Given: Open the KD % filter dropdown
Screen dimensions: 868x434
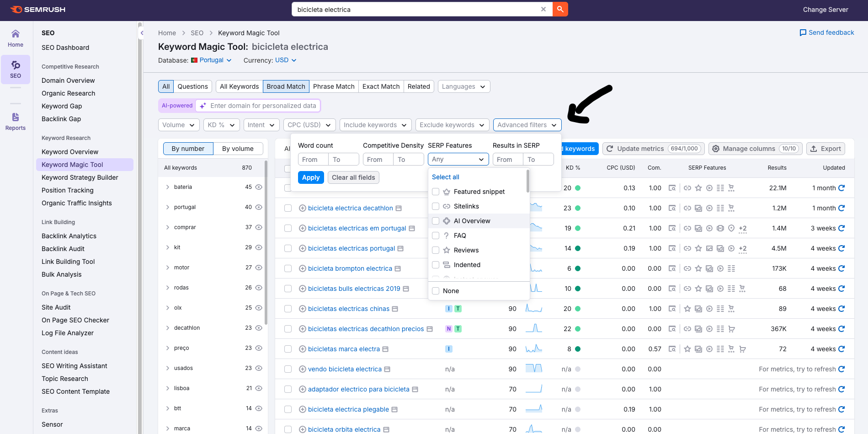Looking at the screenshot, I should 222,125.
